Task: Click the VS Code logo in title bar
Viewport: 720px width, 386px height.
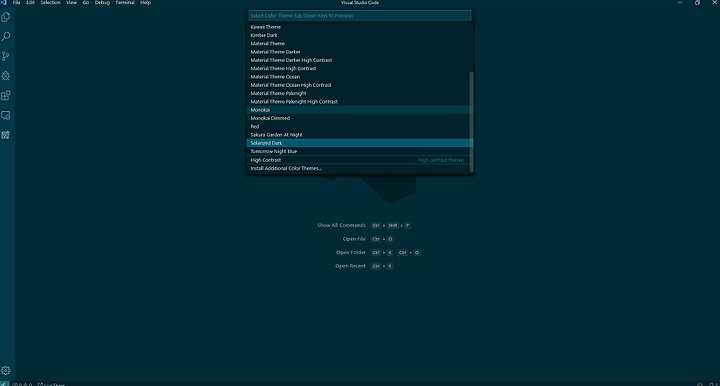Action: click(x=4, y=3)
